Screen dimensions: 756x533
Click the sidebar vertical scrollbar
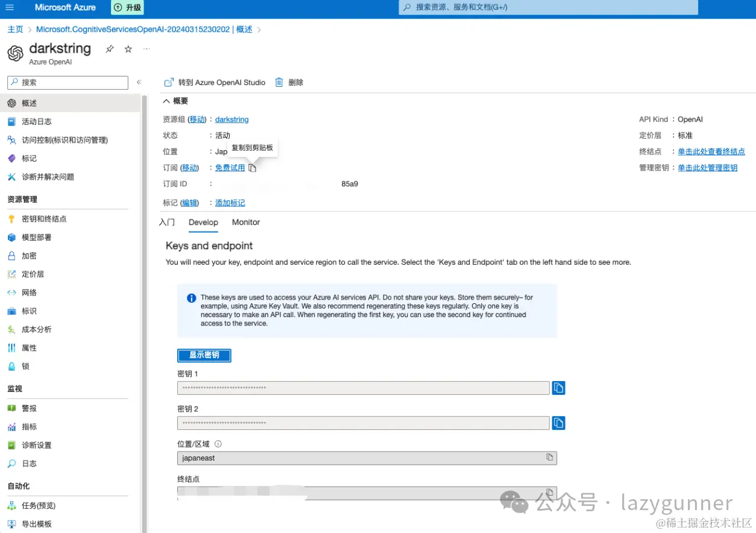[x=145, y=314]
